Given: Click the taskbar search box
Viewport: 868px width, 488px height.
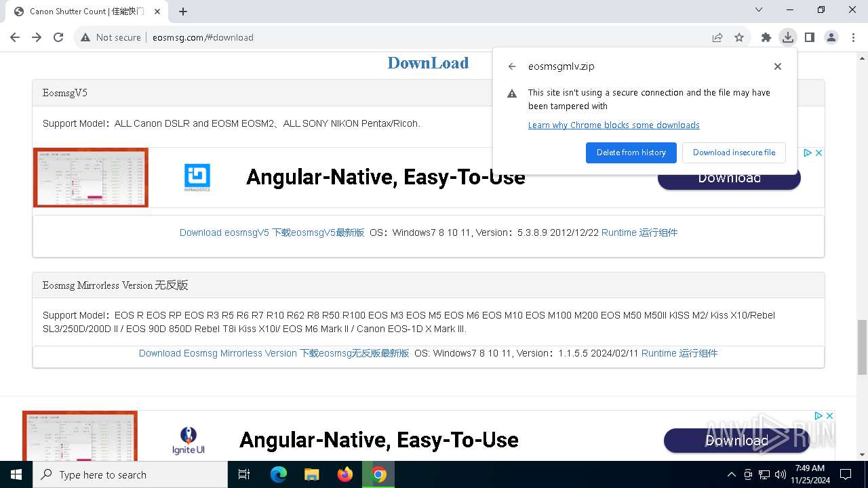Looking at the screenshot, I should click(130, 474).
